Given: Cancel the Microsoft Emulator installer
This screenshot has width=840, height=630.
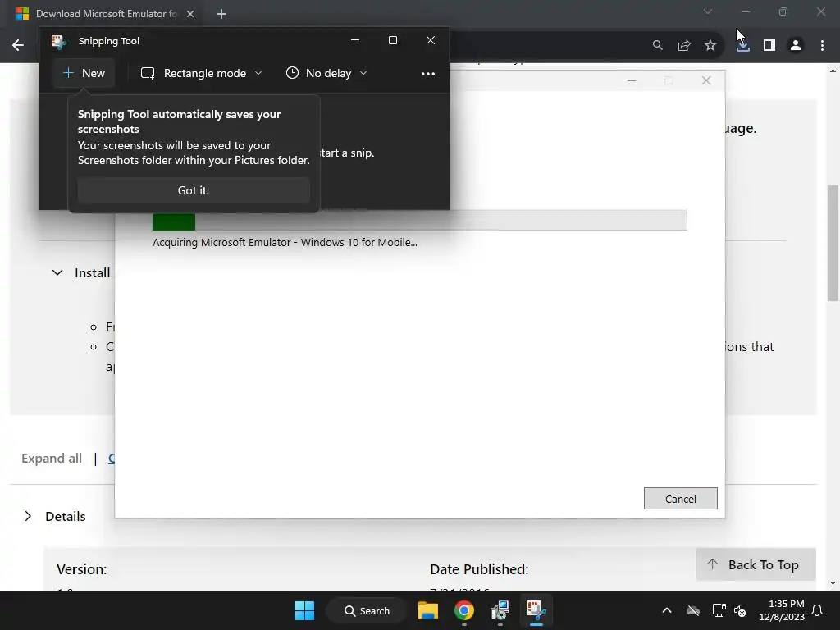Looking at the screenshot, I should pyautogui.click(x=680, y=499).
